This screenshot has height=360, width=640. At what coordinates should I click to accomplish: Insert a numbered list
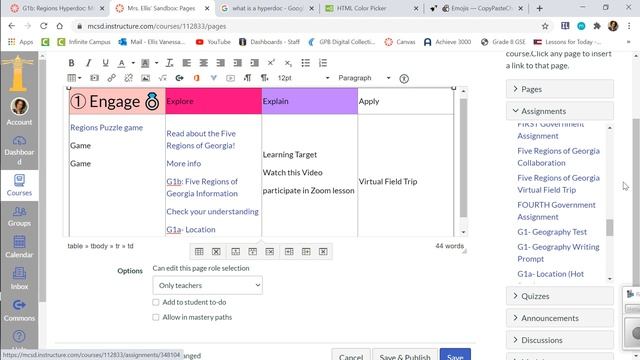pyautogui.click(x=323, y=63)
